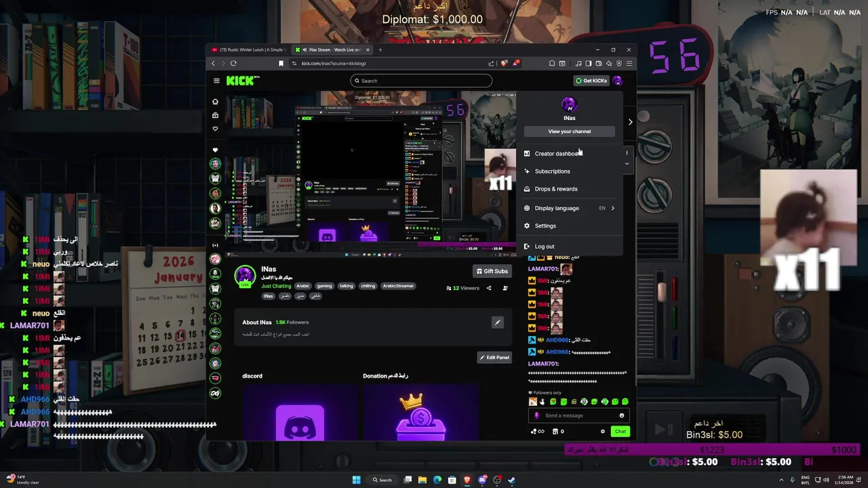868x488 pixels.
Task: Open the Donation panel image
Action: pos(421,411)
